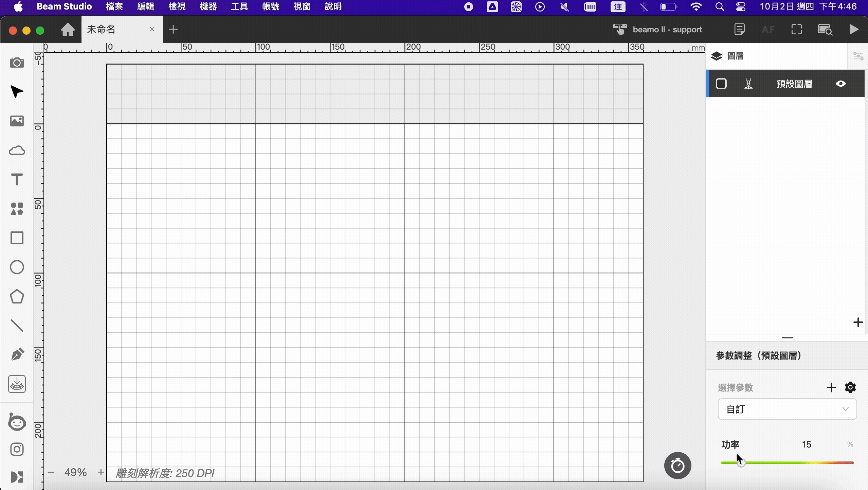This screenshot has height=490, width=868.
Task: Collapse the layers panel divider handle
Action: pyautogui.click(x=787, y=338)
